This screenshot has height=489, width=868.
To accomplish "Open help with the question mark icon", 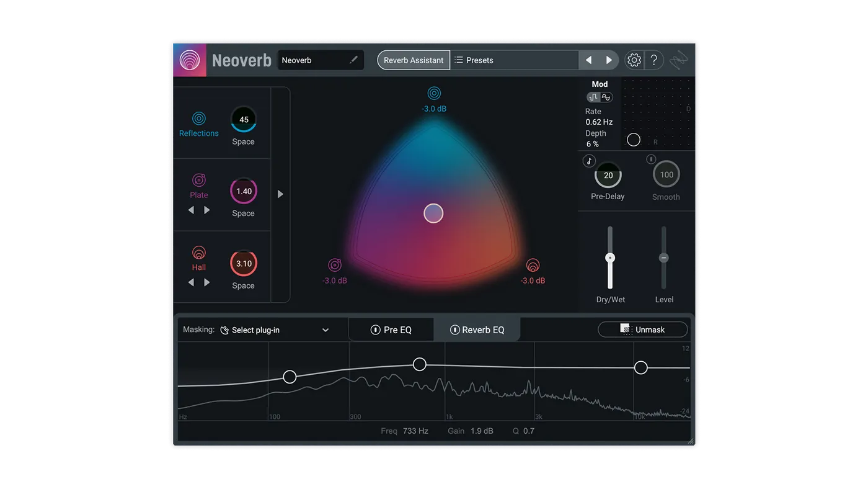I will pos(653,60).
